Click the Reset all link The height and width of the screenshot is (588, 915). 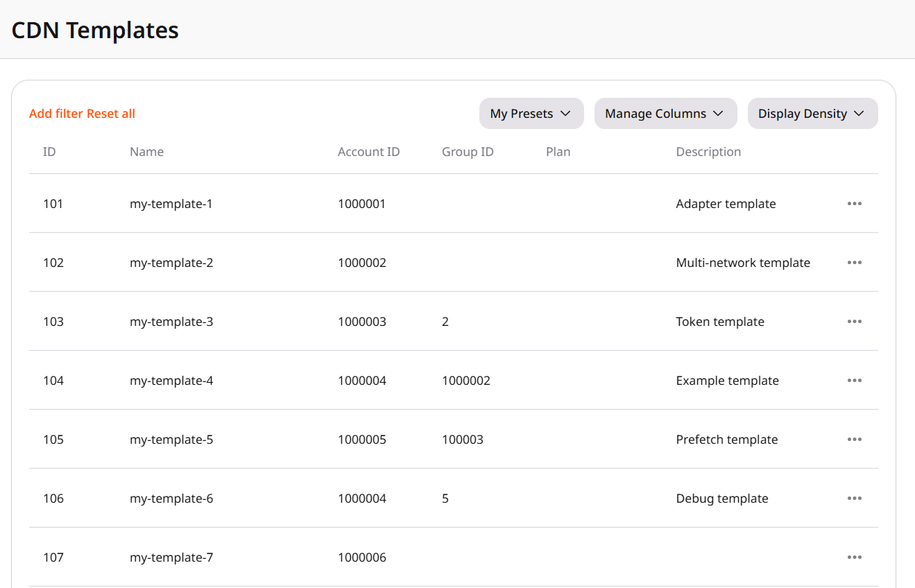pyautogui.click(x=111, y=114)
